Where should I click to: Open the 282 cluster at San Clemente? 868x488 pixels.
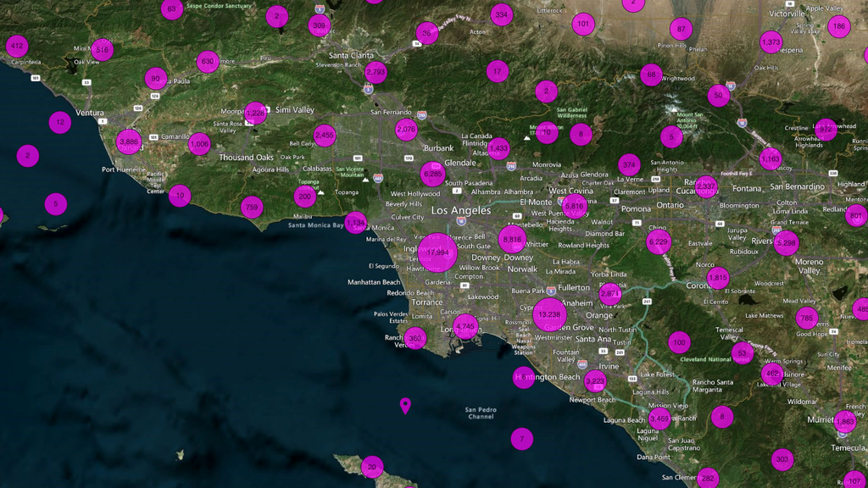708,478
